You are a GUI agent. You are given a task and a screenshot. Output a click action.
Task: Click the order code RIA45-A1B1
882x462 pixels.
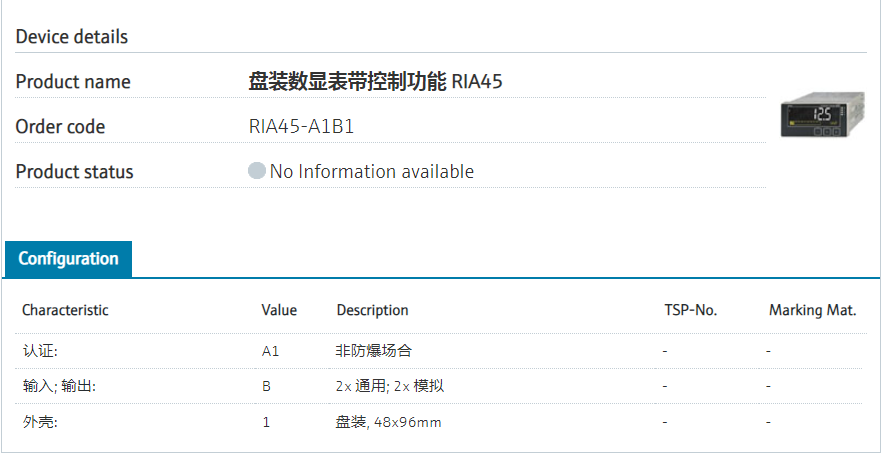[301, 127]
